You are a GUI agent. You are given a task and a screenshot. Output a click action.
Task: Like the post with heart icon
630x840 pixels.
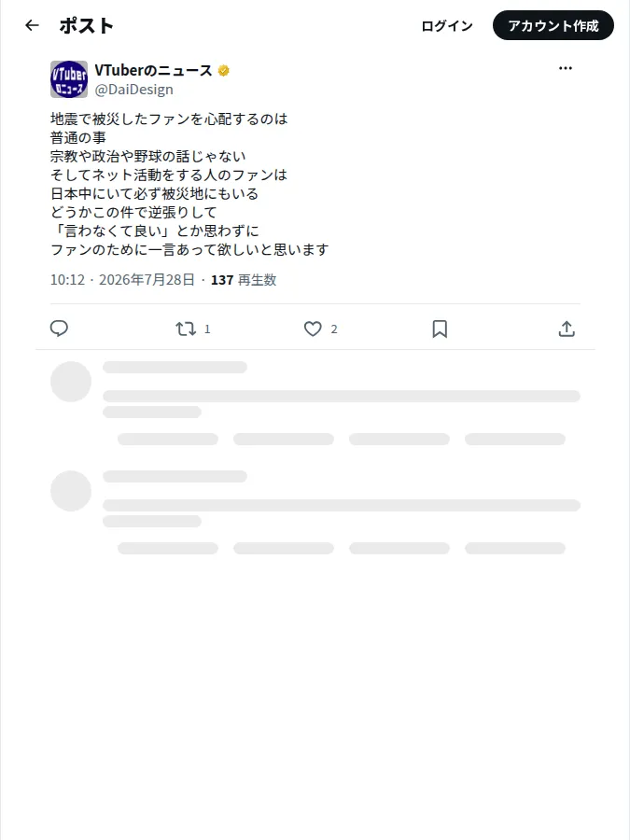313,329
